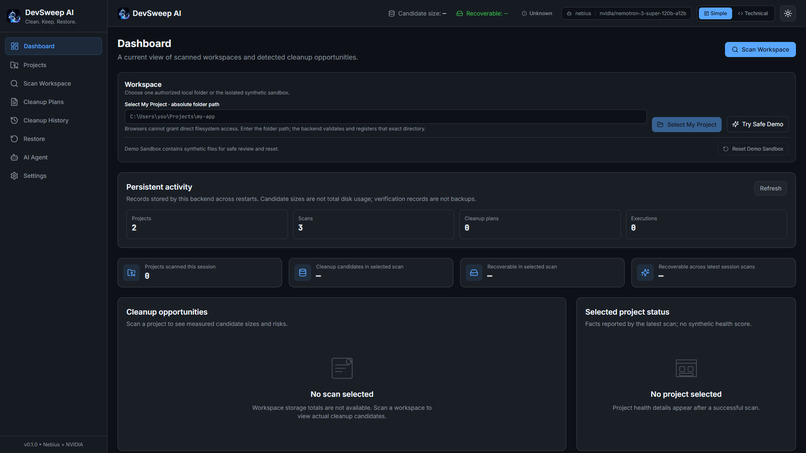Open Cleanup Plans page
The height and width of the screenshot is (453, 806).
53,102
